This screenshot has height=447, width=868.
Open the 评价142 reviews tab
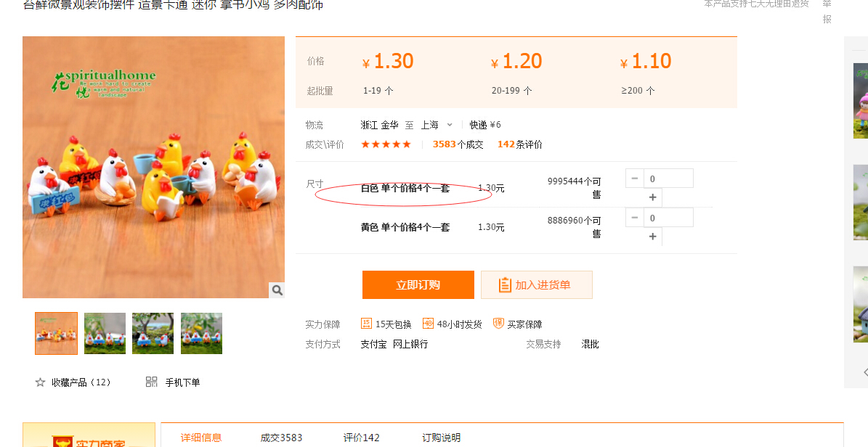pyautogui.click(x=362, y=438)
